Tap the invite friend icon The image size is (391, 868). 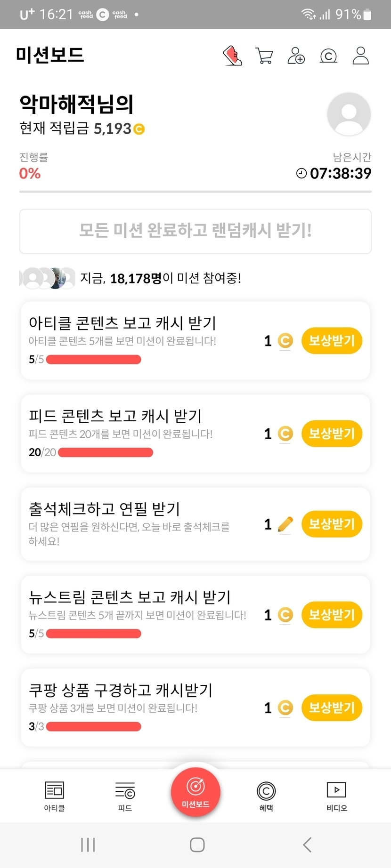(x=296, y=56)
